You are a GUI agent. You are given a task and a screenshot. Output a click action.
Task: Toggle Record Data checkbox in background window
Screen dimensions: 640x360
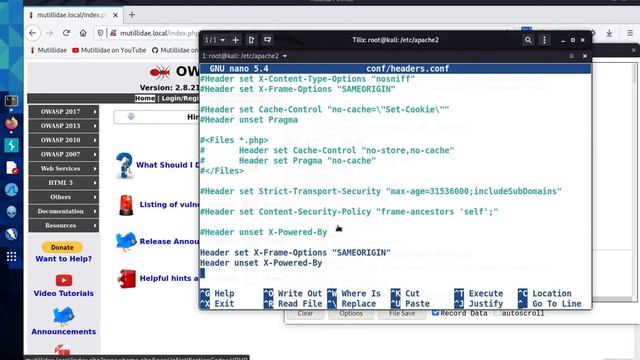click(436, 313)
